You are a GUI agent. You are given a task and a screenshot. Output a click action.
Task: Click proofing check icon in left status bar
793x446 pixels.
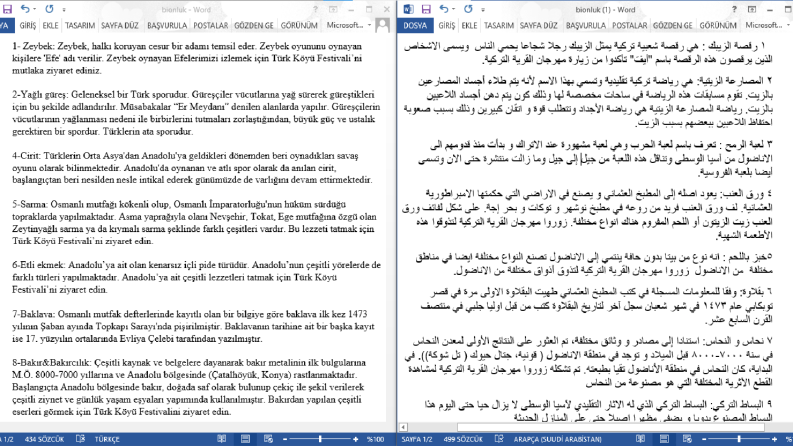pos(80,439)
